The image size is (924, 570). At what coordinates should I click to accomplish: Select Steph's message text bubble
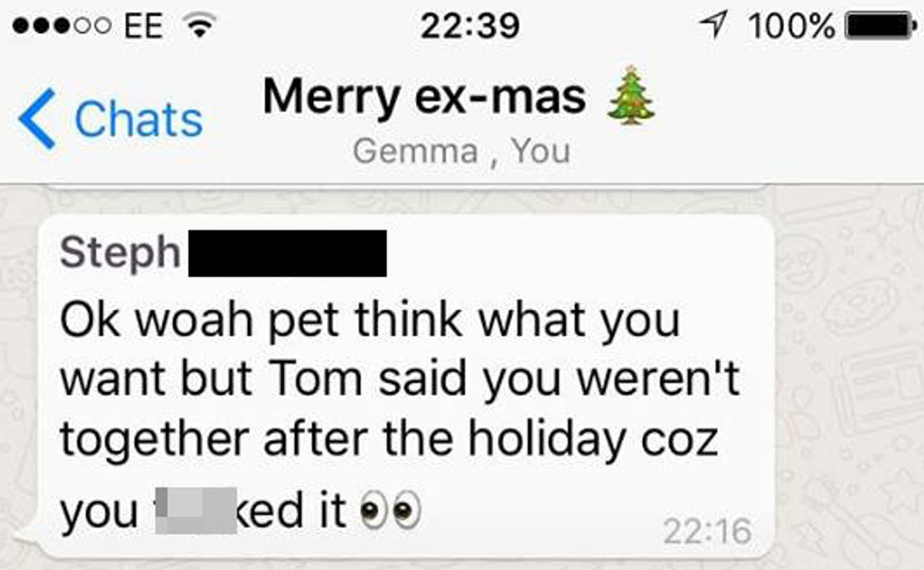tap(405, 385)
